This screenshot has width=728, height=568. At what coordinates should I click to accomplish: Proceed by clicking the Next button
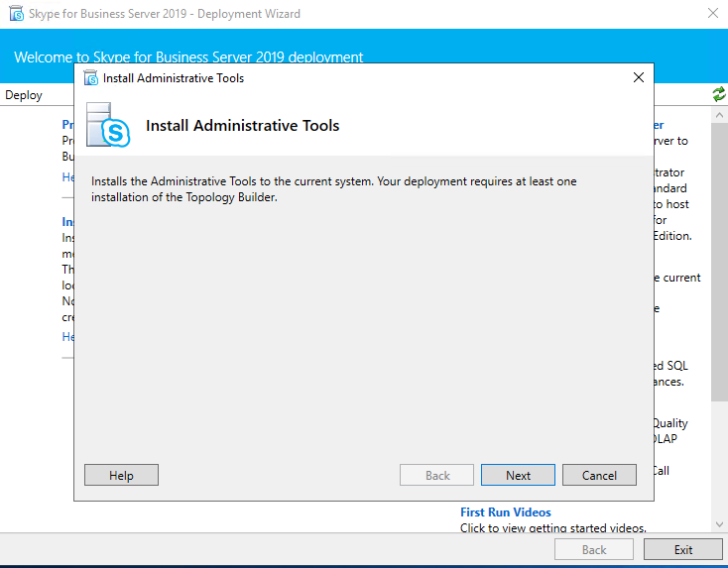coord(518,475)
